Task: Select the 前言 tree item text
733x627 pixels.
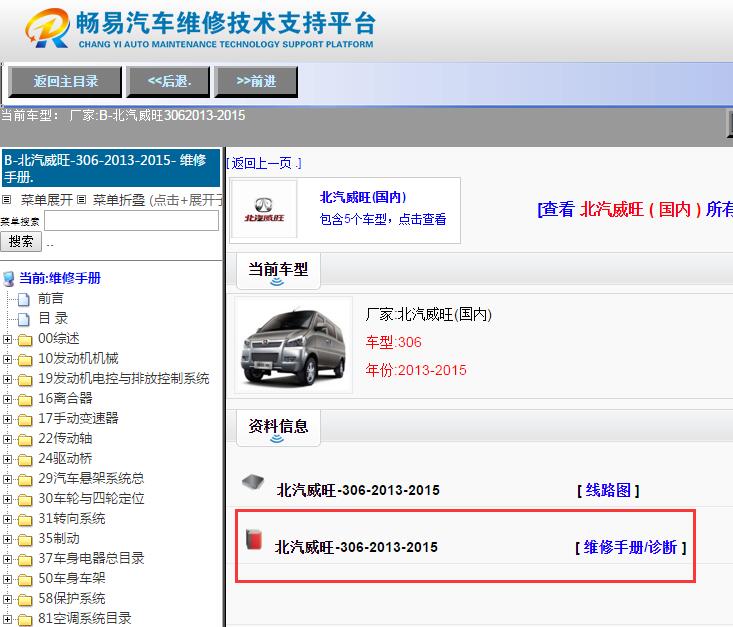Action: [x=50, y=298]
